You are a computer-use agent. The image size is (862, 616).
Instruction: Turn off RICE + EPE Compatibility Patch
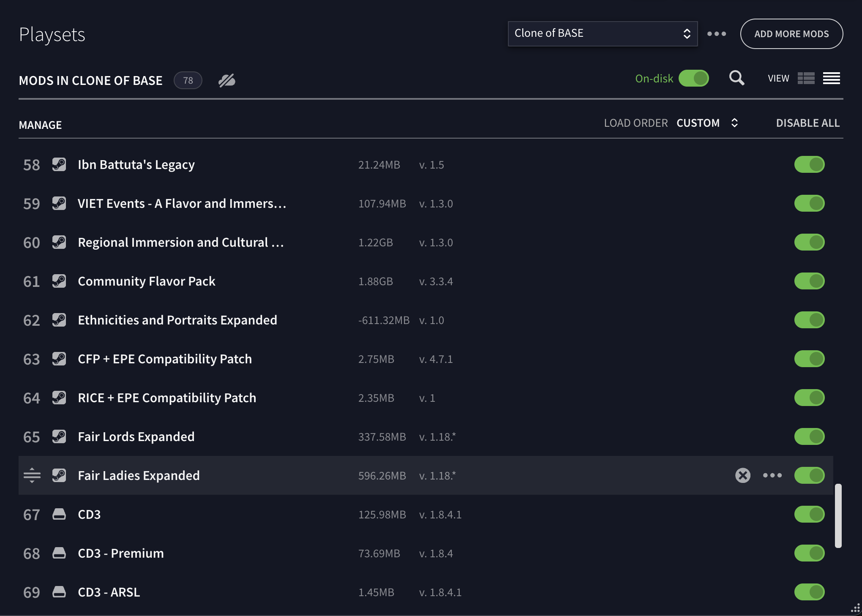coord(809,398)
